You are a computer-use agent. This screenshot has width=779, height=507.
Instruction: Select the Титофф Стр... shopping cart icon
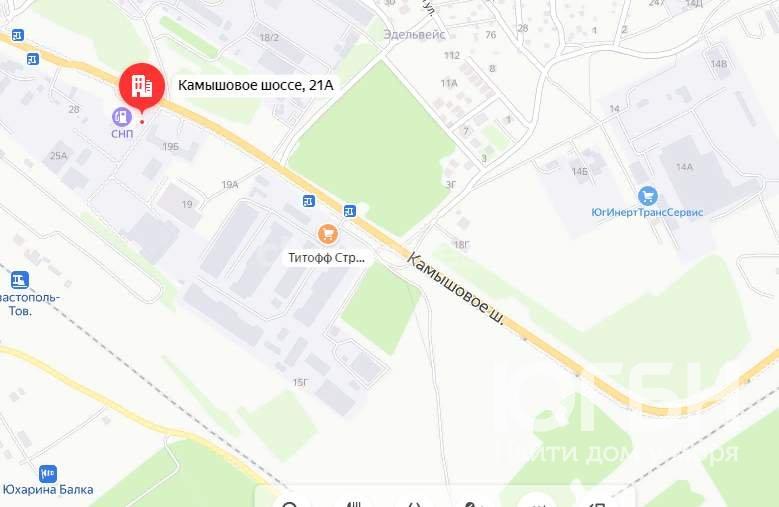click(x=327, y=234)
